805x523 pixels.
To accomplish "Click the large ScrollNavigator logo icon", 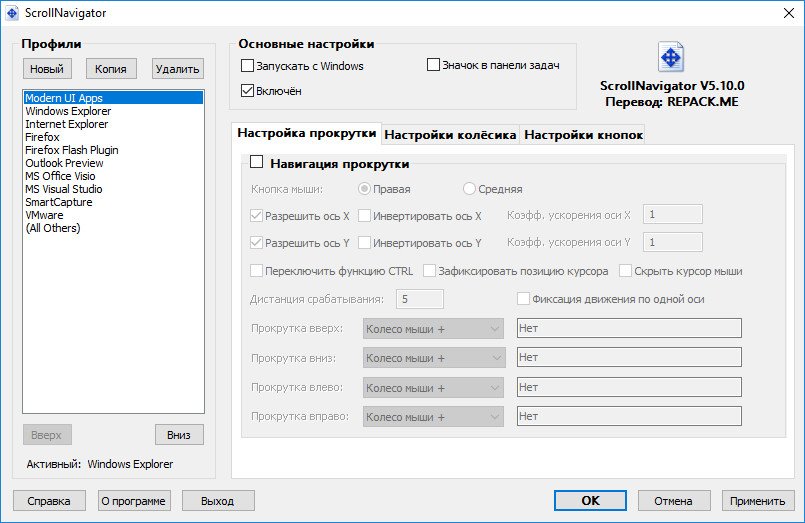I will point(670,56).
